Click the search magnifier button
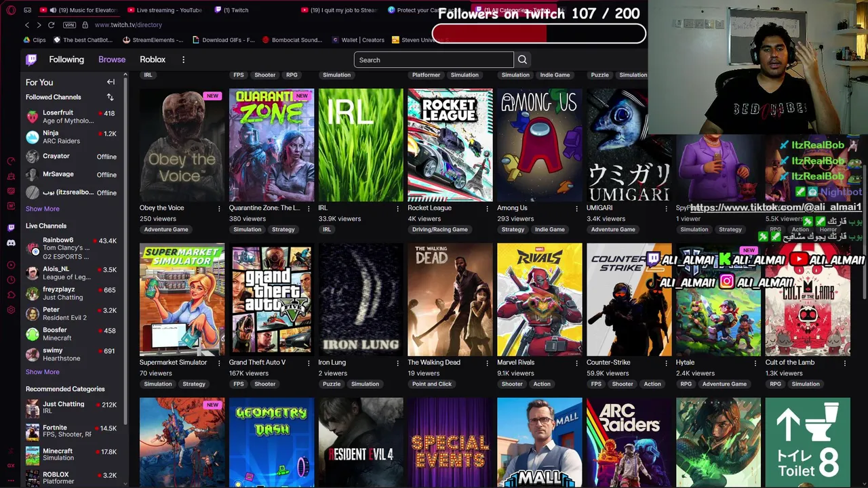868x488 pixels. pos(522,60)
